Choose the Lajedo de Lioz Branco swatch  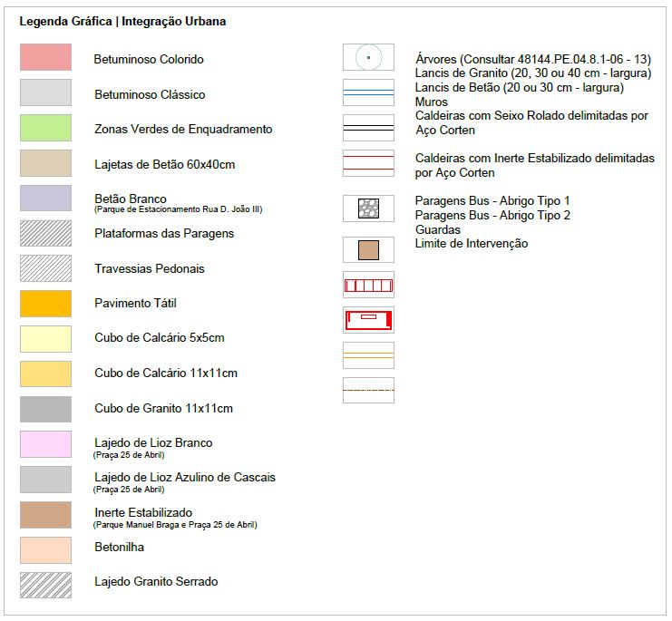[45, 444]
